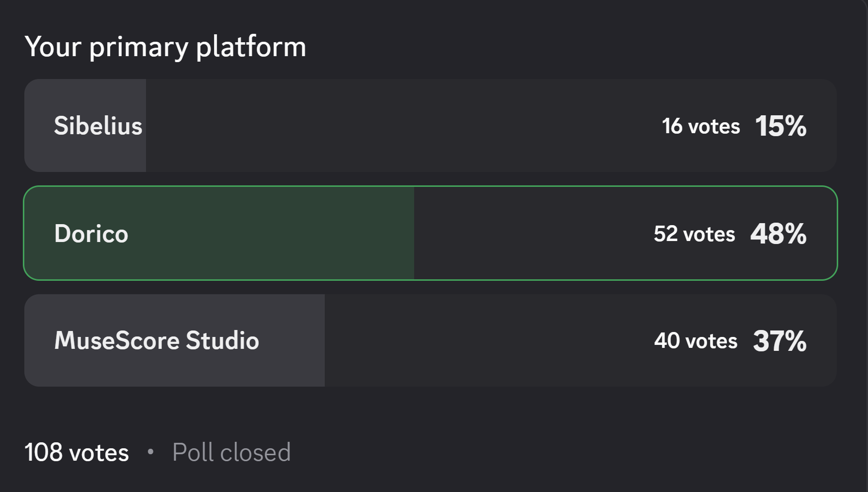Choose the Dorico answer label
This screenshot has height=492, width=868.
[91, 234]
